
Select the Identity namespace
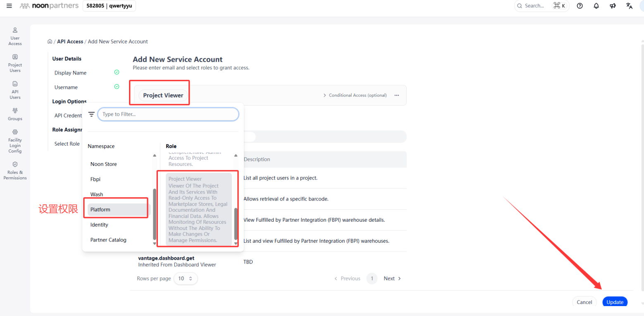pos(99,225)
